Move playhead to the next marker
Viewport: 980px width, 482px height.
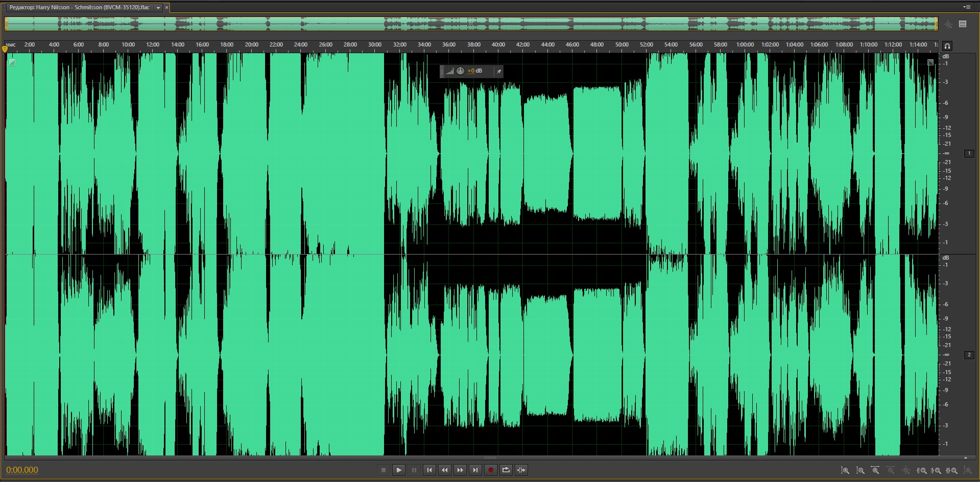475,470
